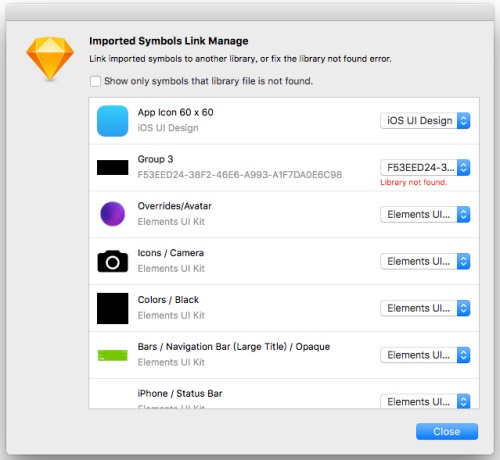The width and height of the screenshot is (500, 460).
Task: Click the Sketch diamond app icon
Action: click(x=50, y=58)
